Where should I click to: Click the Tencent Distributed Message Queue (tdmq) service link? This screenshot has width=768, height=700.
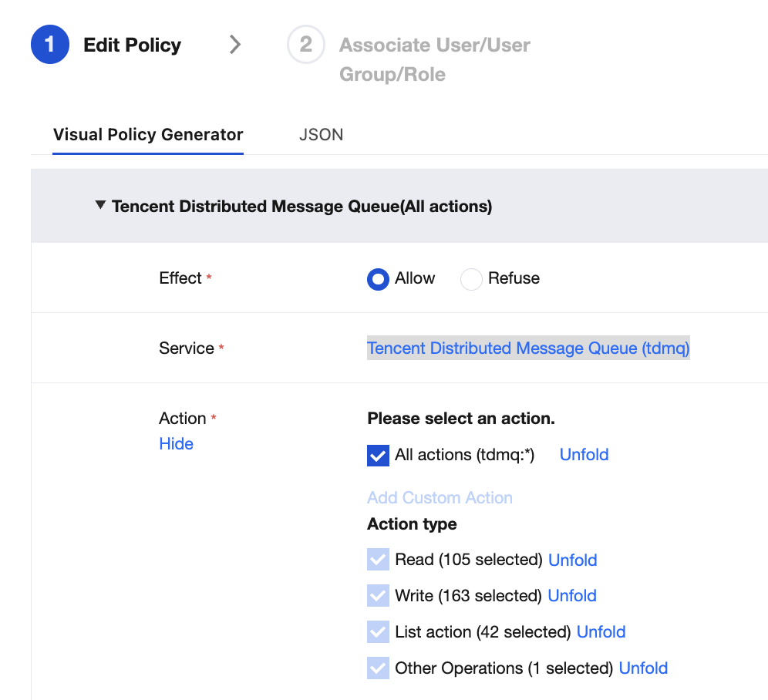(x=528, y=348)
